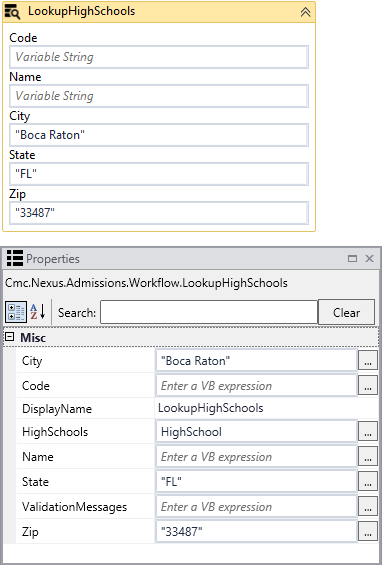Maximize the Properties panel
Viewport: 382px width, 567px height.
tap(352, 259)
